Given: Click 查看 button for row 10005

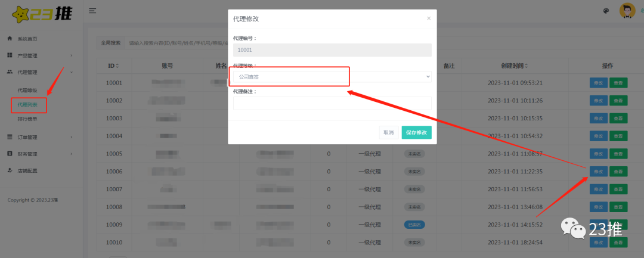Looking at the screenshot, I should (x=618, y=154).
